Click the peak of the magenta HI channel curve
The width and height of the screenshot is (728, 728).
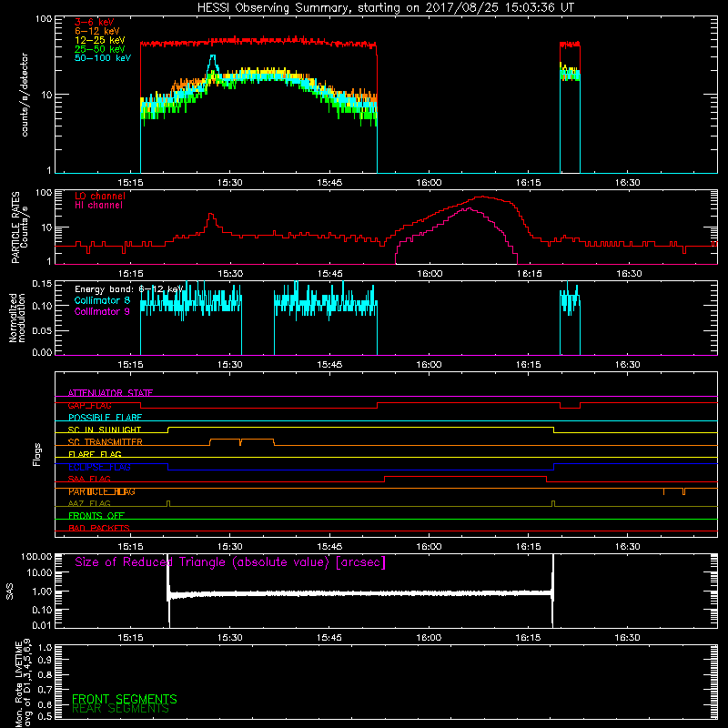click(x=469, y=209)
